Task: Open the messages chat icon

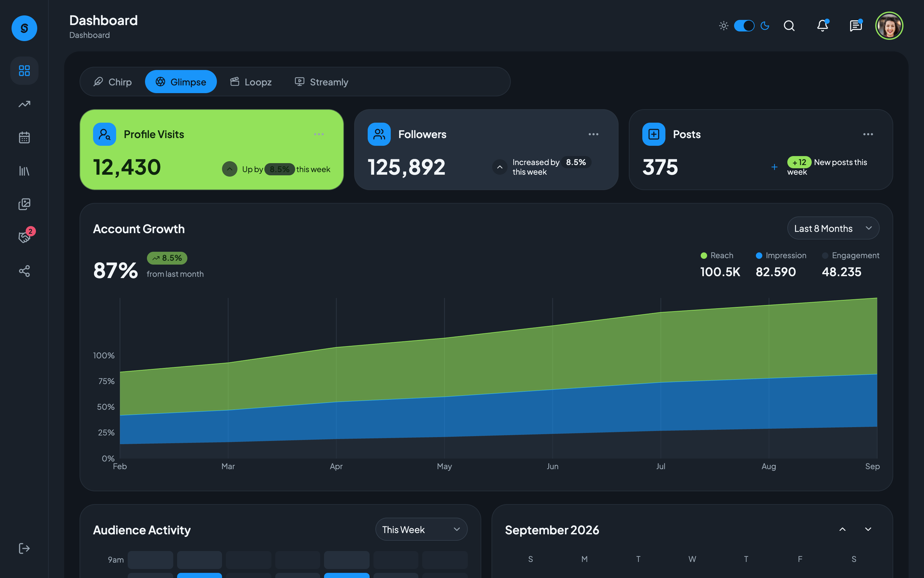Action: pyautogui.click(x=856, y=26)
